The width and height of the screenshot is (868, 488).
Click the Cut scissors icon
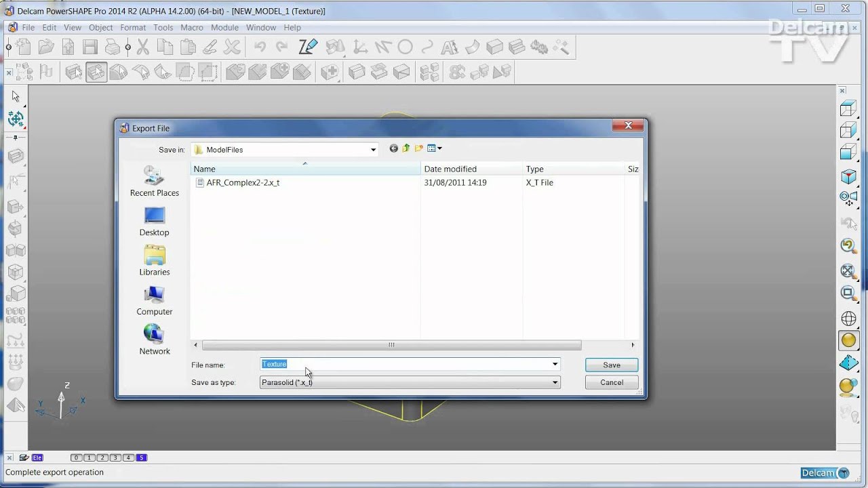(142, 47)
